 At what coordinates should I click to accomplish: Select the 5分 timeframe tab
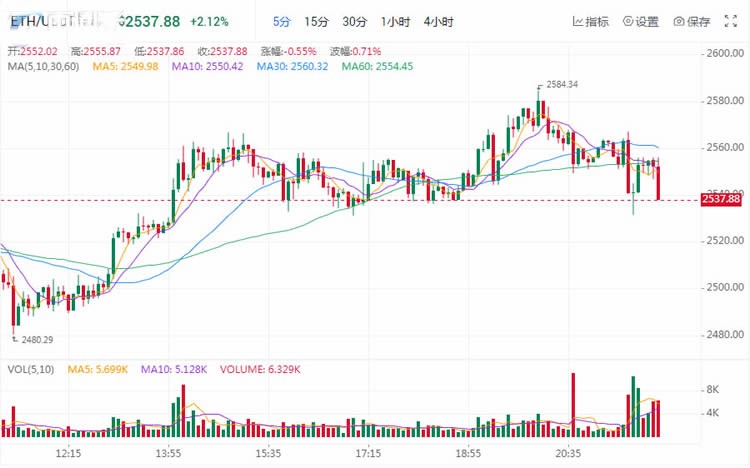282,22
